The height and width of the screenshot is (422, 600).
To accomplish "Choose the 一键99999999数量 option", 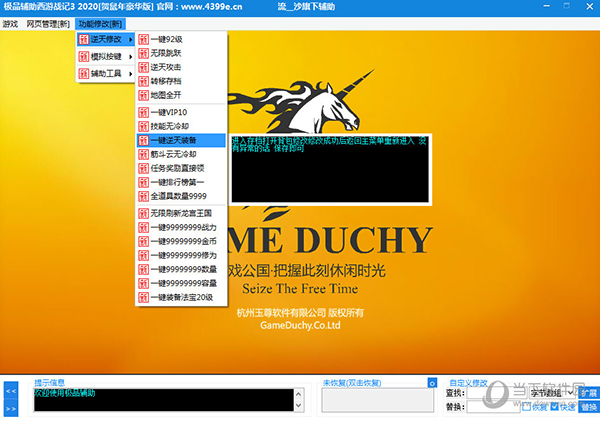I will pos(181,269).
